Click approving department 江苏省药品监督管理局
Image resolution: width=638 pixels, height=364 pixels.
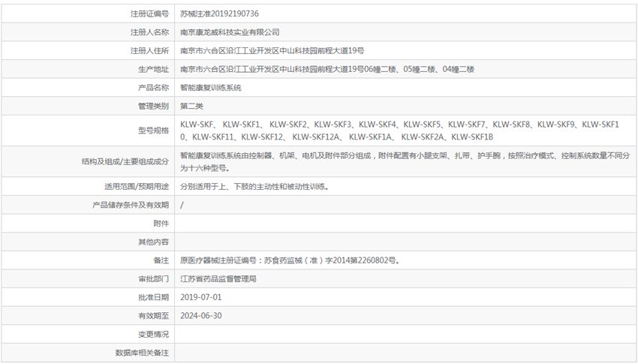(x=218, y=279)
